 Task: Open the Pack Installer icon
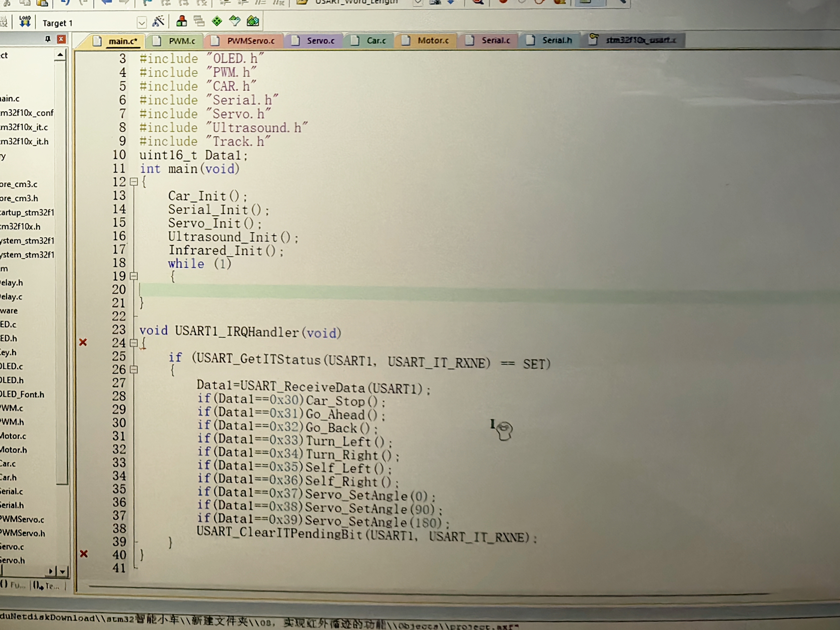point(253,21)
